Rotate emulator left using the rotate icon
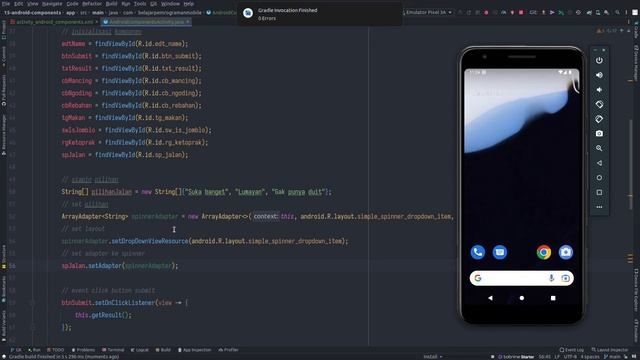Image resolution: width=640 pixels, height=360 pixels. 599,104
